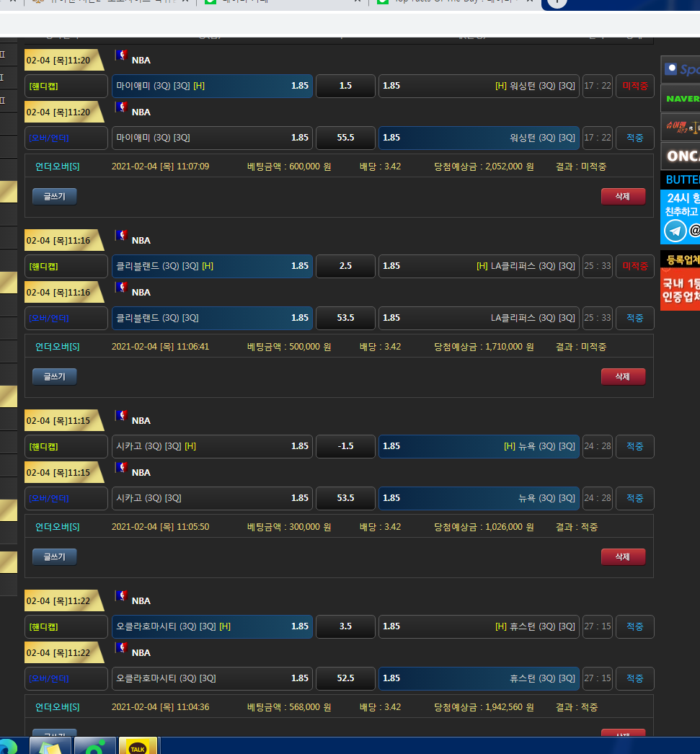This screenshot has width=700, height=754.
Task: Click the NBA flag icon above the Cleveland handicap row
Action: click(x=121, y=236)
